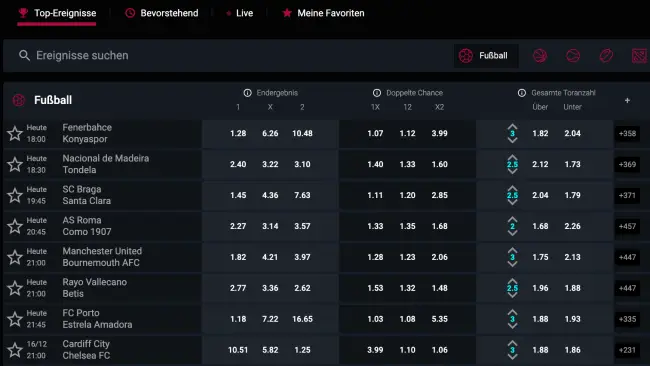Select Betis win odds 2.62
Screen dimensions: 650x366
(x=302, y=288)
